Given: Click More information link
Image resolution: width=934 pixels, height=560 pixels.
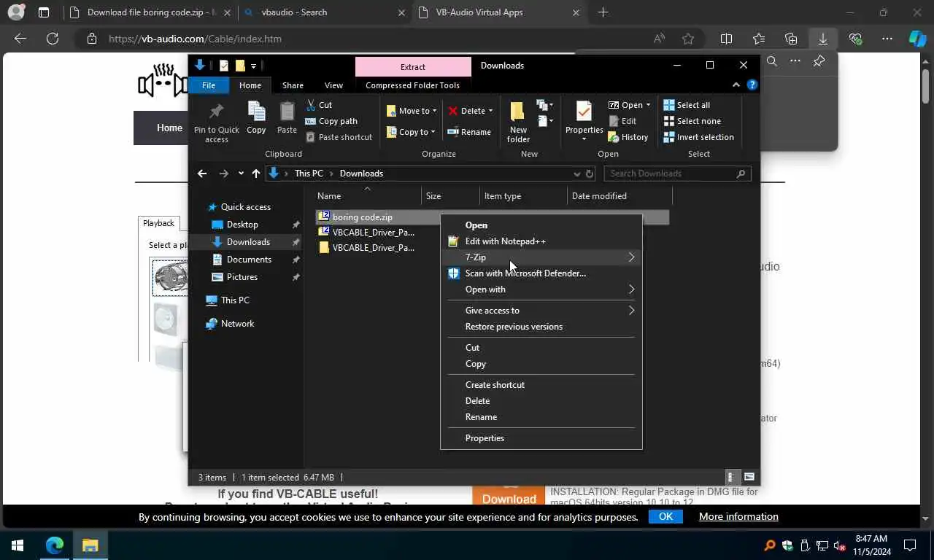Looking at the screenshot, I should coord(738,516).
